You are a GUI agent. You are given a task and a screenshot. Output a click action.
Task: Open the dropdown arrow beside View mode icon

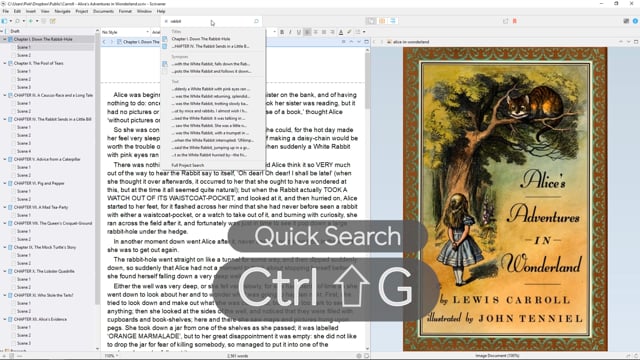[11, 21]
